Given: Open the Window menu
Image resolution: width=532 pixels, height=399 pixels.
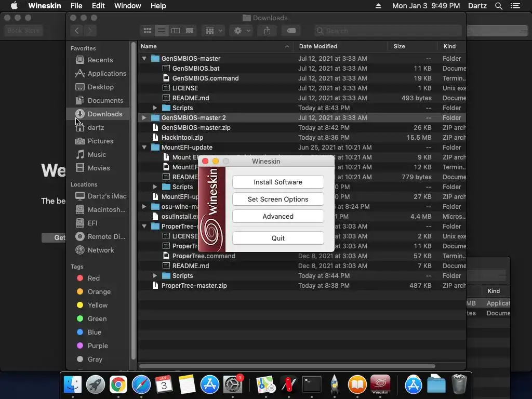Looking at the screenshot, I should (128, 6).
